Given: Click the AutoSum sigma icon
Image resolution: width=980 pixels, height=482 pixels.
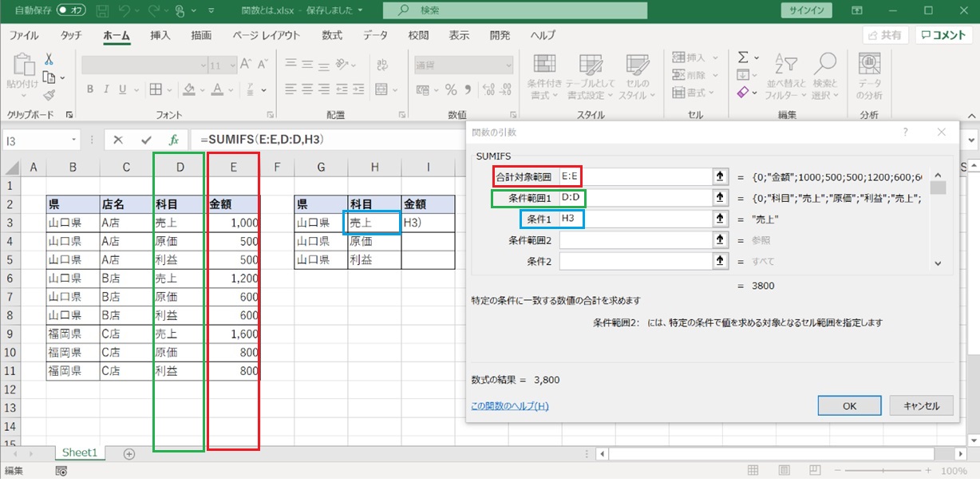Looking at the screenshot, I should point(743,57).
